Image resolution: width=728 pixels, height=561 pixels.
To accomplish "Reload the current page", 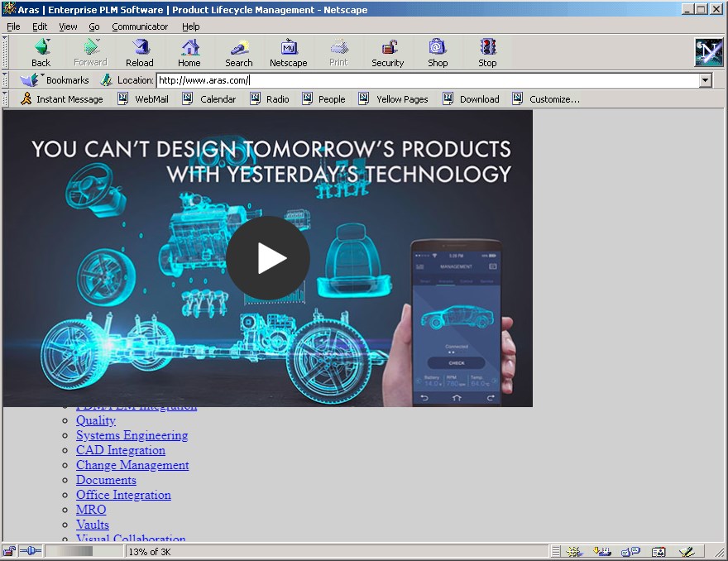I will 139,52.
